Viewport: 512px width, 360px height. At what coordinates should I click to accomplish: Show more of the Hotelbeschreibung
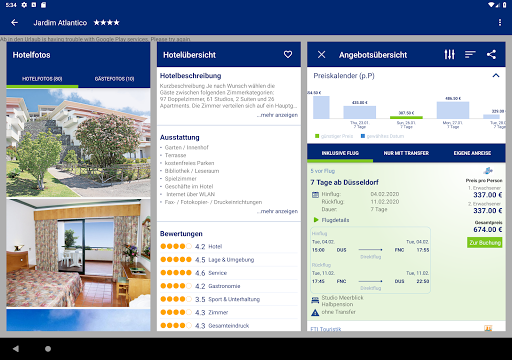click(278, 115)
